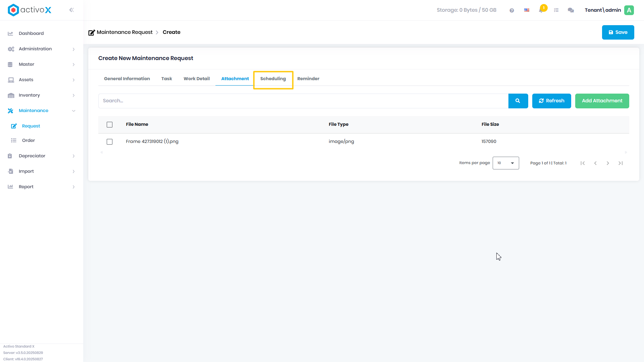Viewport: 644px width, 362px height.
Task: Click the Inventory warehouse icon
Action: click(11, 95)
